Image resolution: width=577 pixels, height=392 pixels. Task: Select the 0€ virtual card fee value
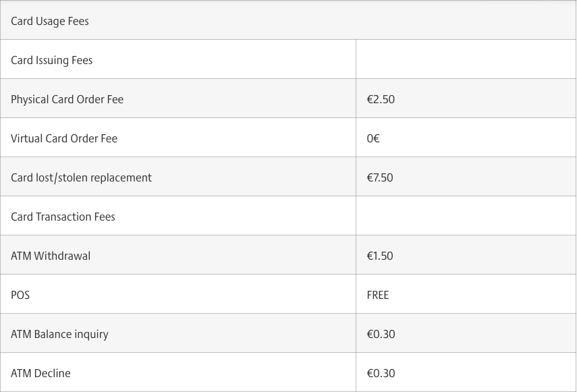373,138
